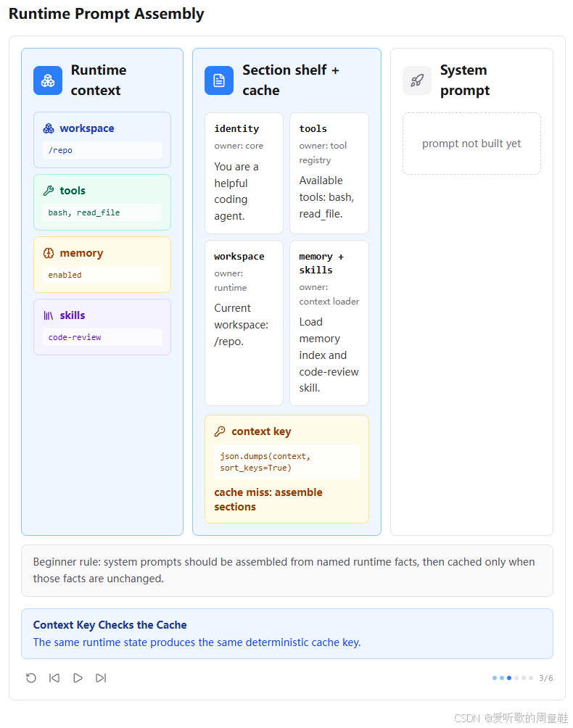Click the code-review skills value
The height and width of the screenshot is (728, 573).
click(x=102, y=337)
